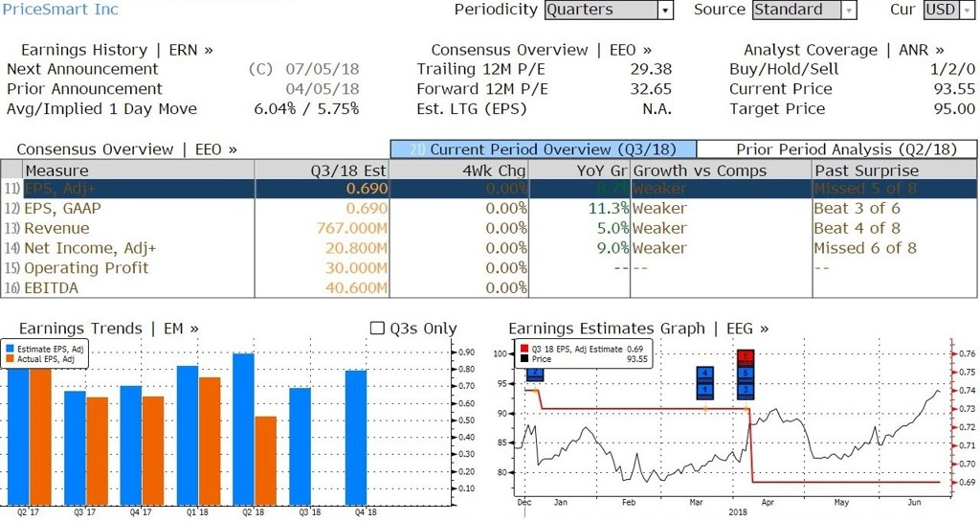Click the Growth vs Comps column header
Viewport: 980px width, 522px height.
[x=722, y=170]
